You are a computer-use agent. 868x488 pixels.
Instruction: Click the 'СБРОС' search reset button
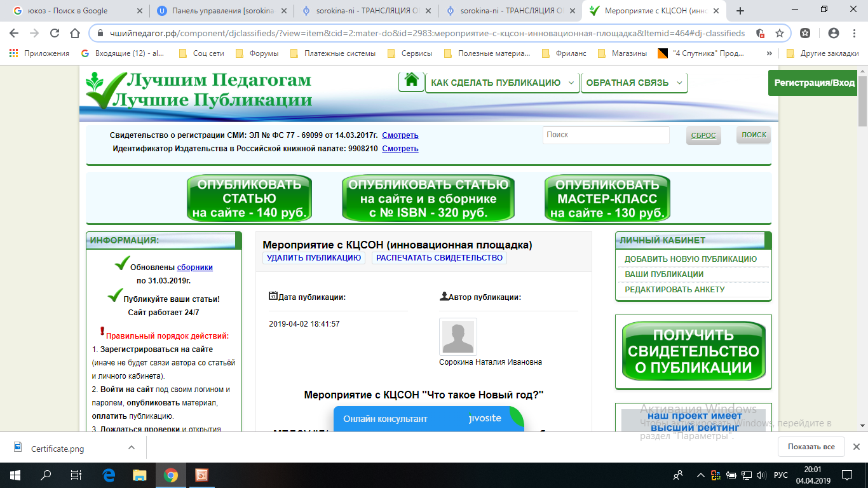tap(703, 135)
